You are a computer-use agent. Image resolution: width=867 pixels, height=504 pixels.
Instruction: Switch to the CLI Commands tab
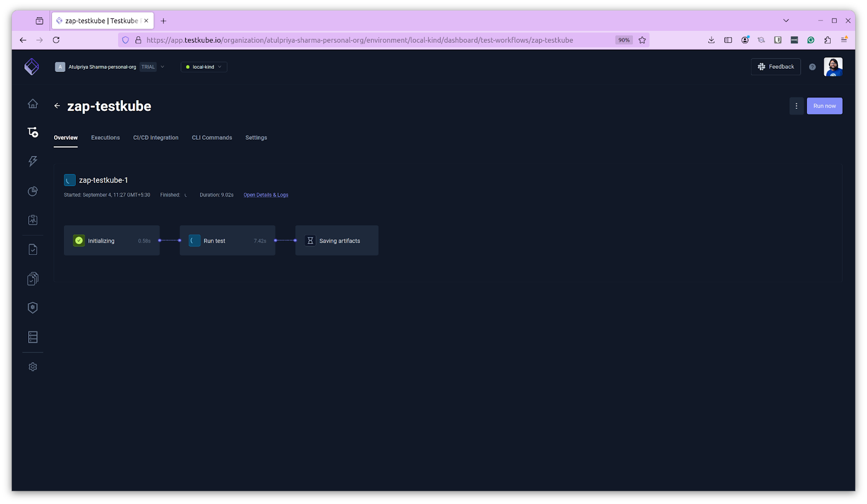coord(212,138)
